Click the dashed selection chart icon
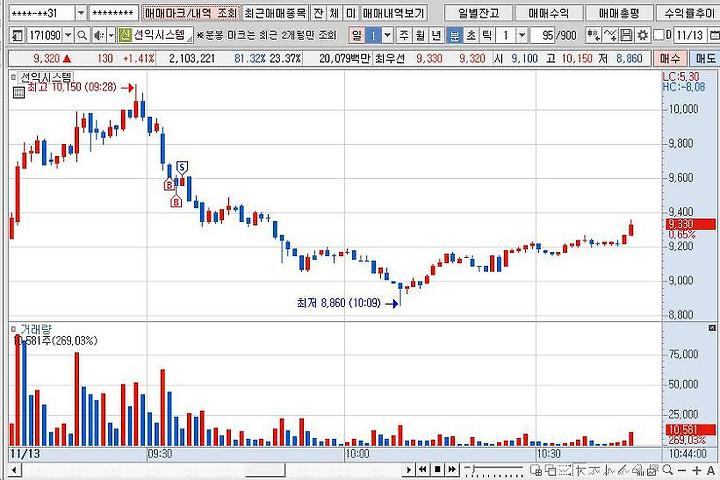 tap(565, 470)
